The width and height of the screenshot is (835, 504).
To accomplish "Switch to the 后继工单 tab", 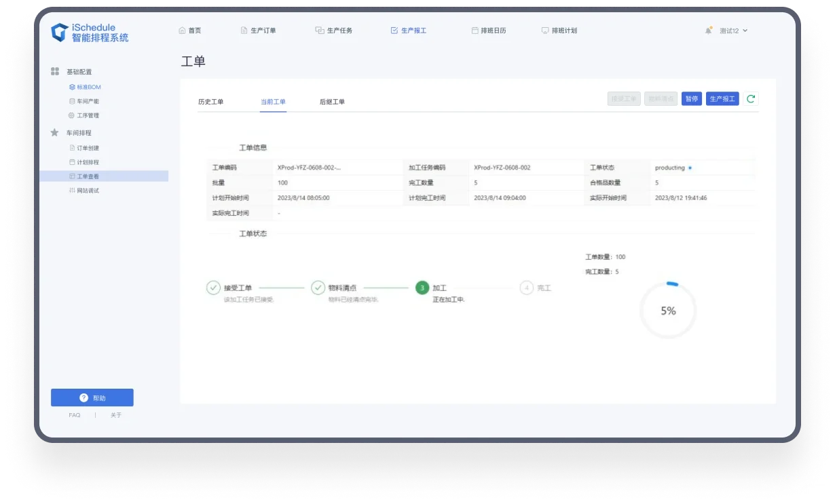I will coord(332,102).
